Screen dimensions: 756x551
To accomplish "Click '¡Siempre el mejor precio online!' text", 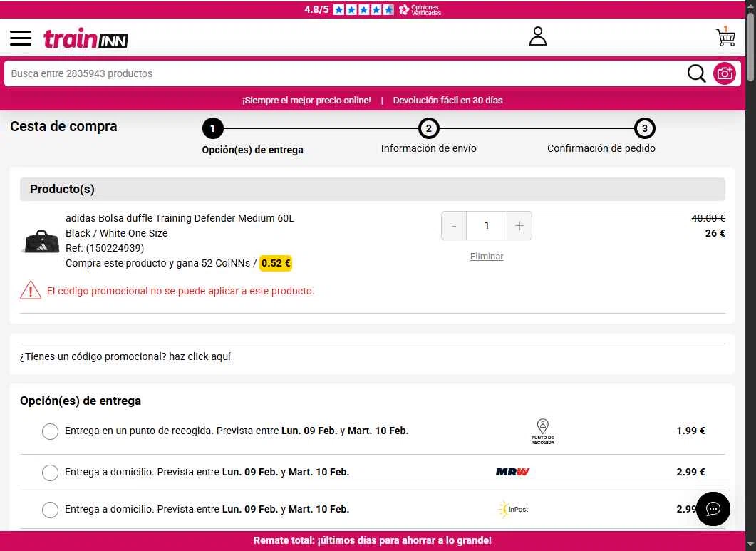I will [306, 101].
